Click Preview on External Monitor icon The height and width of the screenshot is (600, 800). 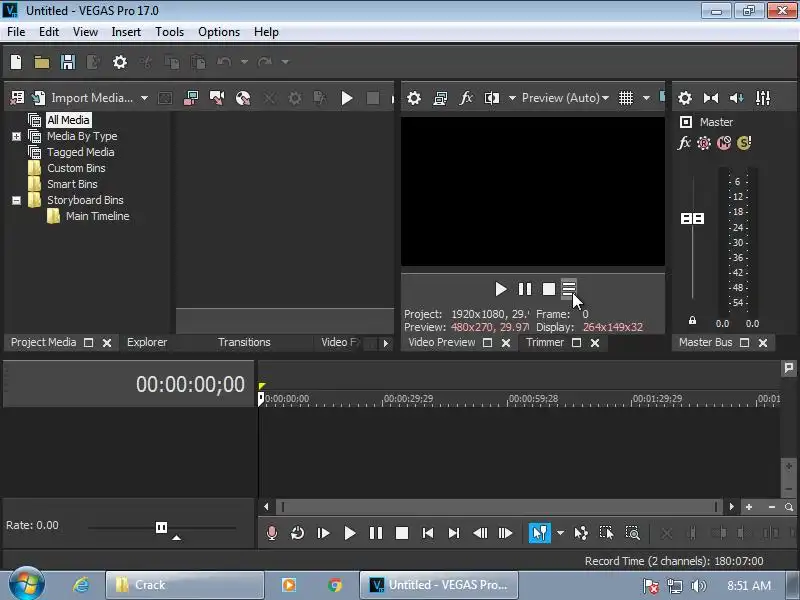tap(440, 97)
